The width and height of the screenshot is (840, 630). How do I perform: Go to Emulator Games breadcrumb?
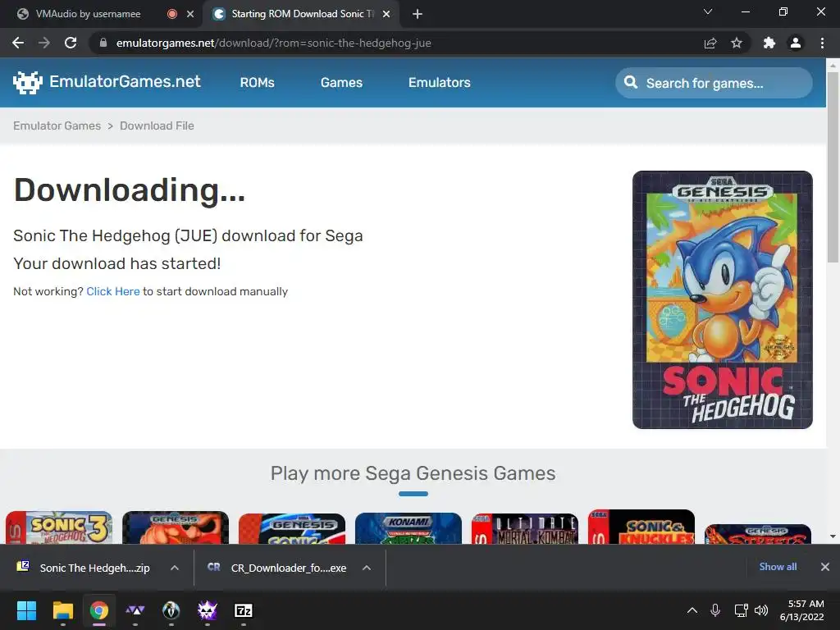click(57, 126)
